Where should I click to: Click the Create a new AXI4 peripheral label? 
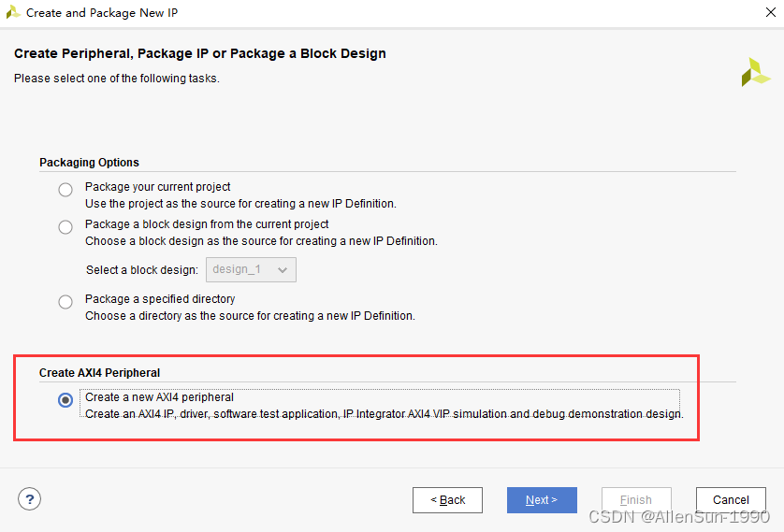(159, 397)
